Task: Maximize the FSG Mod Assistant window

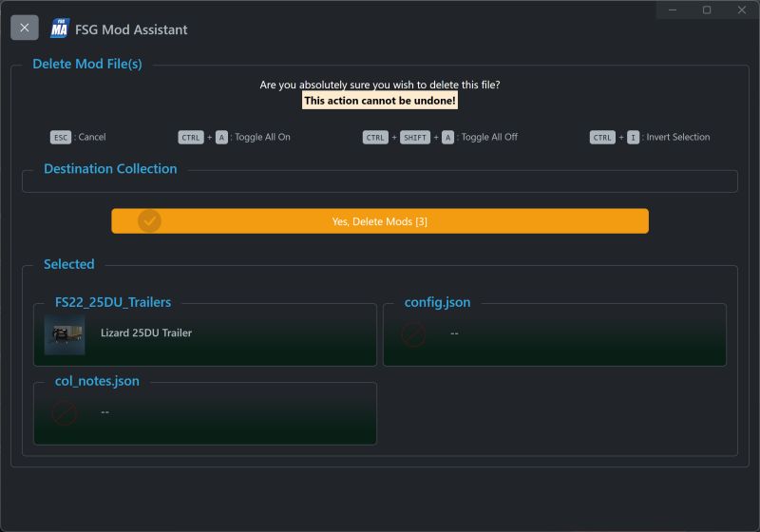Action: [x=707, y=9]
